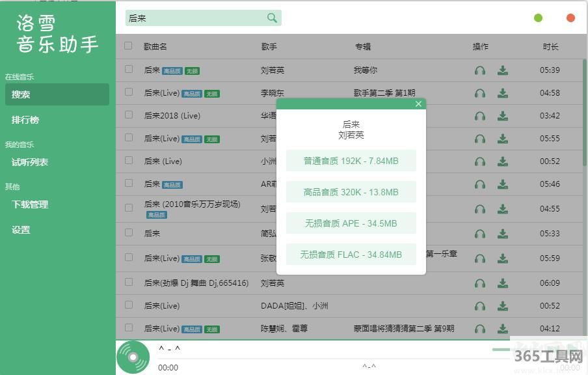Select 无损音质 FLAC - 34.84MB option
The height and width of the screenshot is (375, 588).
tap(351, 255)
